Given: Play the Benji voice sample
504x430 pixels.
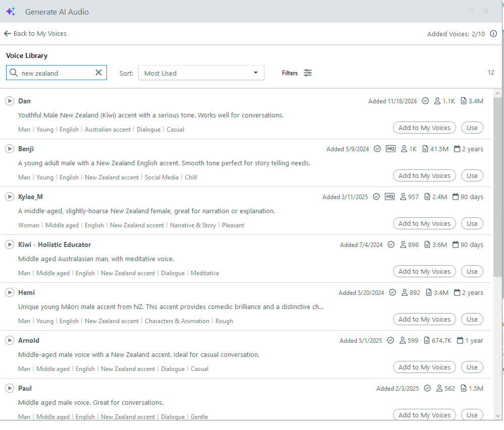Looking at the screenshot, I should point(10,149).
